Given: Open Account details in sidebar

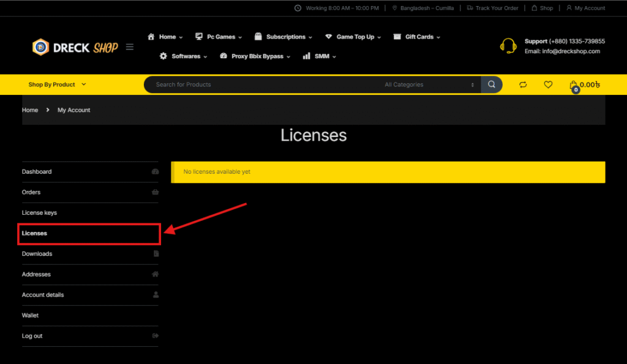Looking at the screenshot, I should coord(91,295).
